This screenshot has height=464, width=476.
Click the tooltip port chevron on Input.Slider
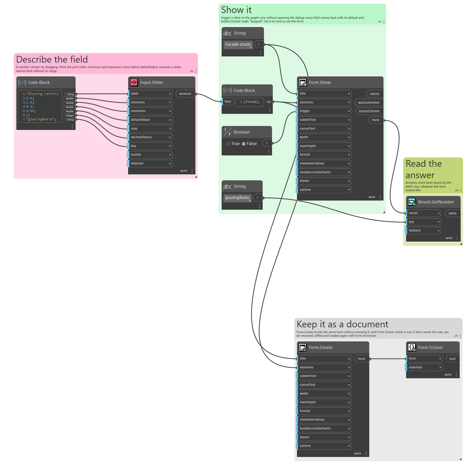[x=170, y=155]
